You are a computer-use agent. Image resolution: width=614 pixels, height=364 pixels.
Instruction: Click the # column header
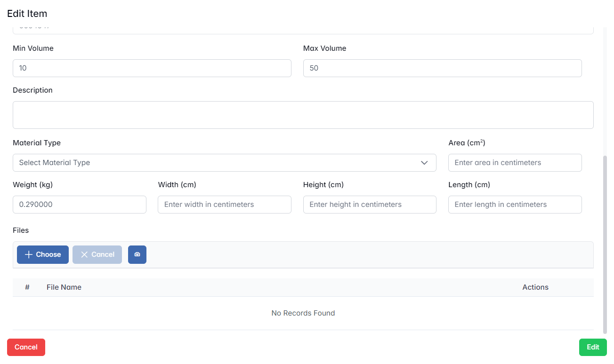[x=27, y=287]
